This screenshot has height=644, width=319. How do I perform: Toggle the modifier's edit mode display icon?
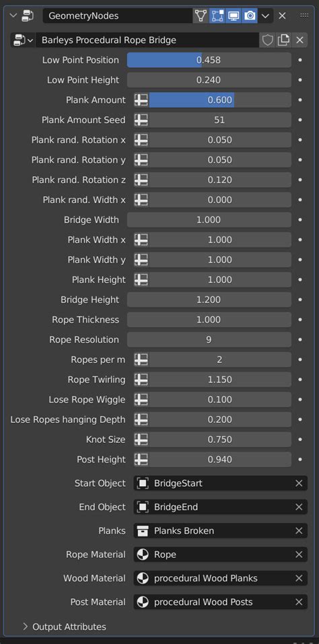pos(217,16)
